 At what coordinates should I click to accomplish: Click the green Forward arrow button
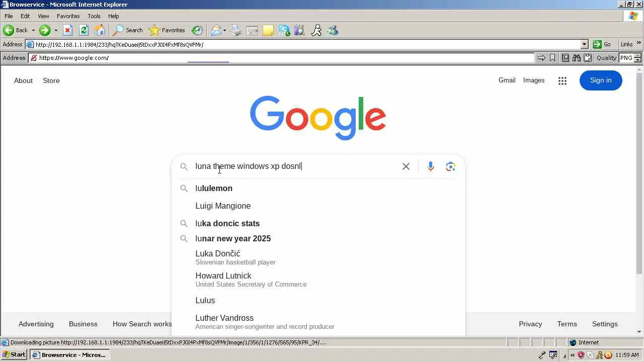pyautogui.click(x=45, y=30)
